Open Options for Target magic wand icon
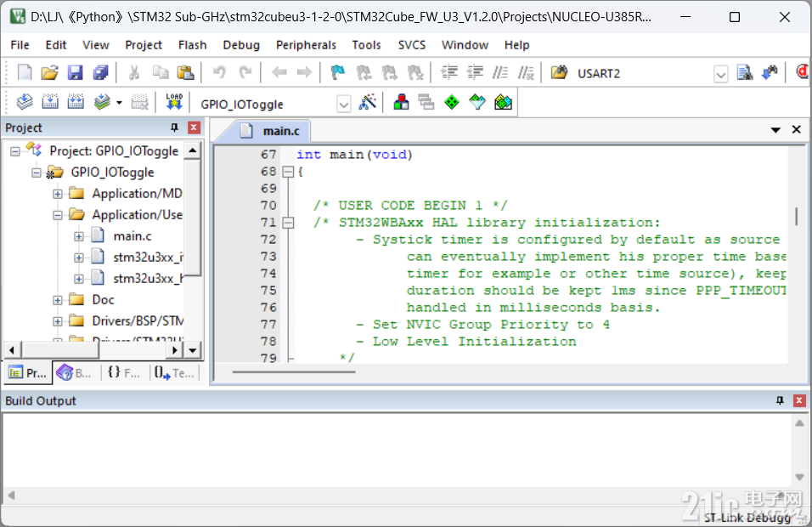Viewport: 812px width, 527px height. [368, 102]
